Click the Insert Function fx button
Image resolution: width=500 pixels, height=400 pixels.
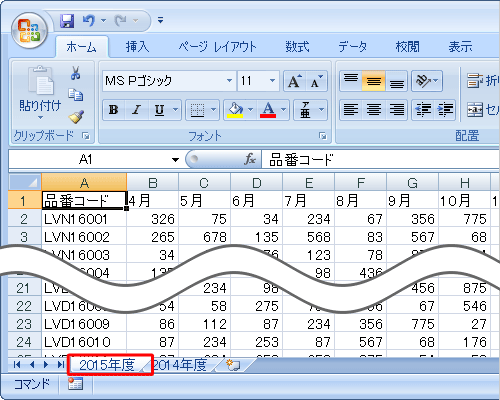pyautogui.click(x=250, y=160)
